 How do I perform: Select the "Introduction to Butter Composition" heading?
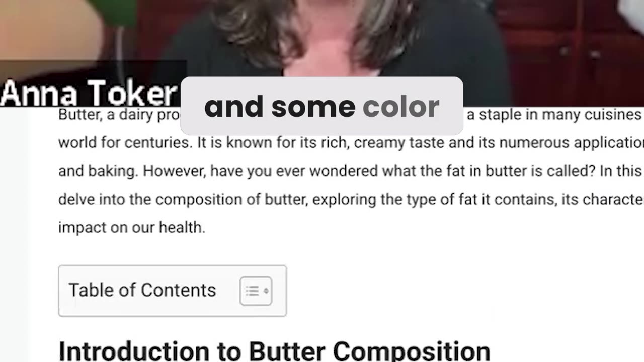point(275,350)
